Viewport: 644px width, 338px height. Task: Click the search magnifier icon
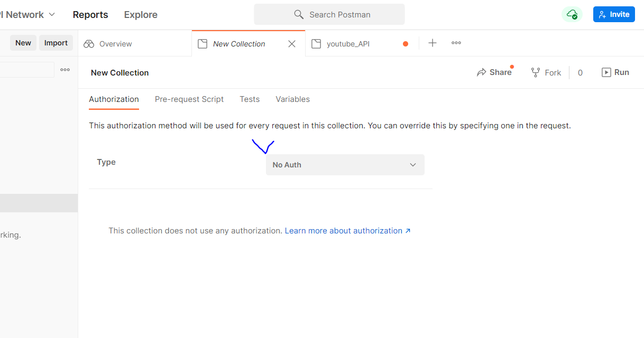[299, 14]
